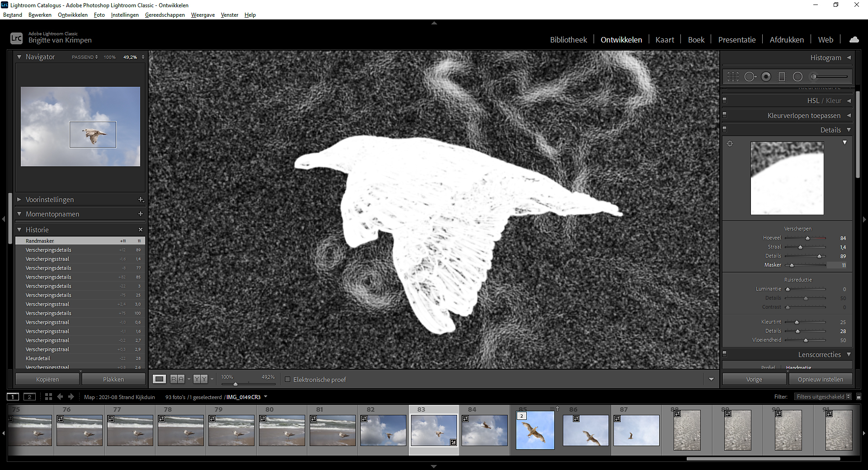
Task: Toggle the HSL / Kleur panel switch
Action: coord(724,100)
